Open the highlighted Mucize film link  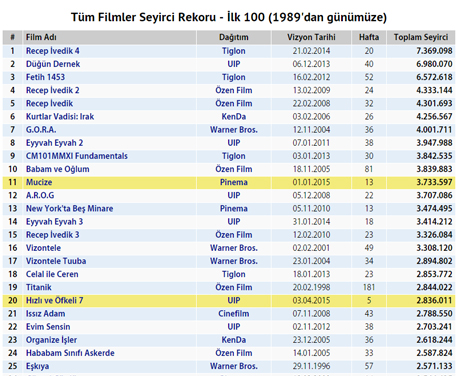click(x=39, y=182)
